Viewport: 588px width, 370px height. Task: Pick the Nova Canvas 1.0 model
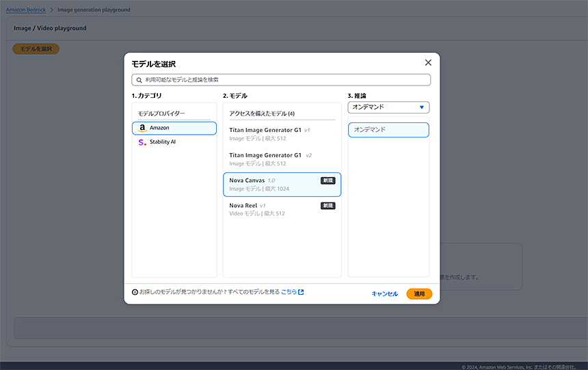282,184
